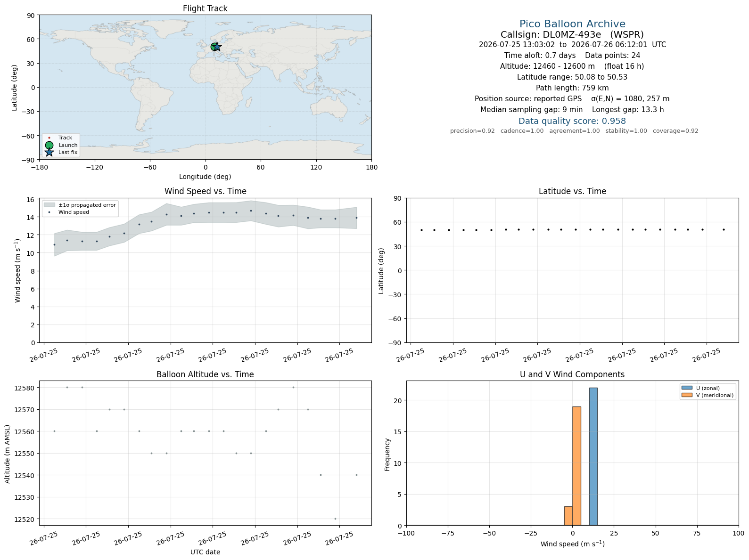
Task: Click the 'Path length: 759 km' text
Action: point(572,88)
